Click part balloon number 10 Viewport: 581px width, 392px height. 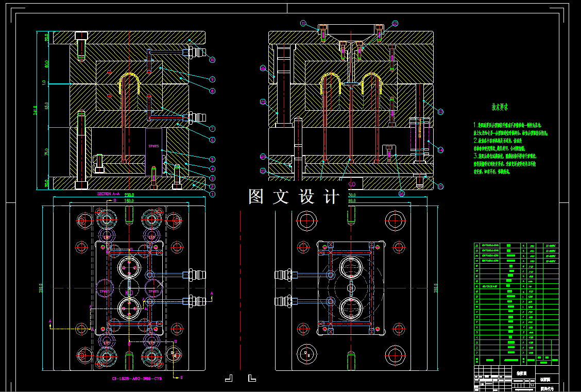coord(212,60)
